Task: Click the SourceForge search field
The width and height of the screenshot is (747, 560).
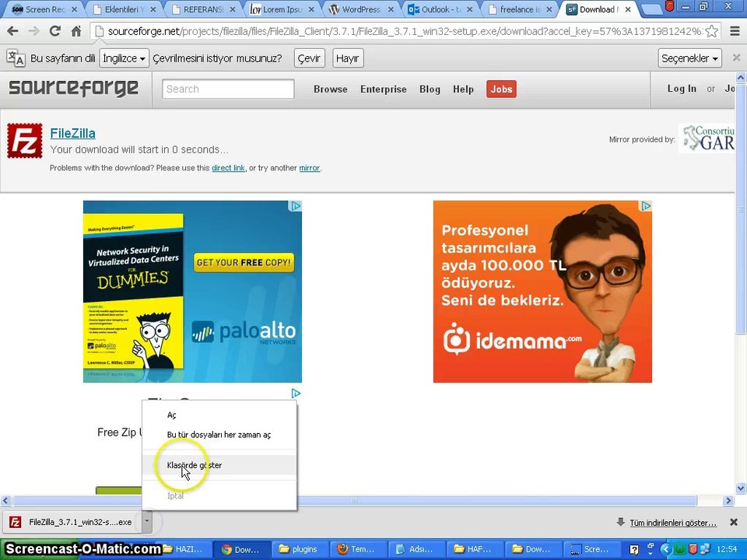Action: pyautogui.click(x=228, y=89)
